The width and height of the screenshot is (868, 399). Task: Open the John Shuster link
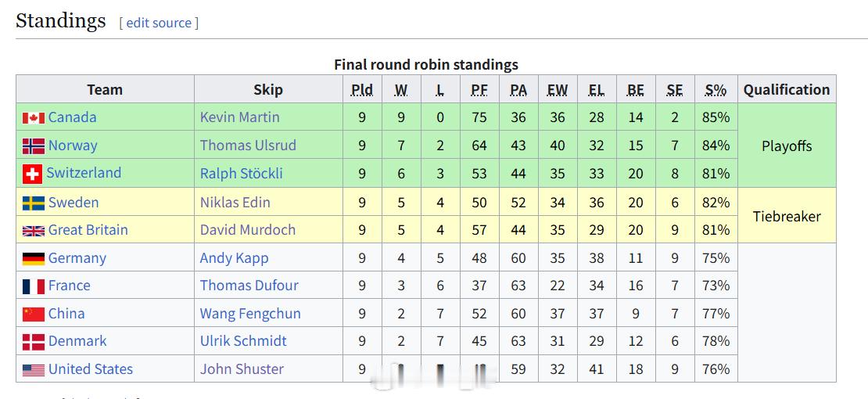tap(242, 369)
